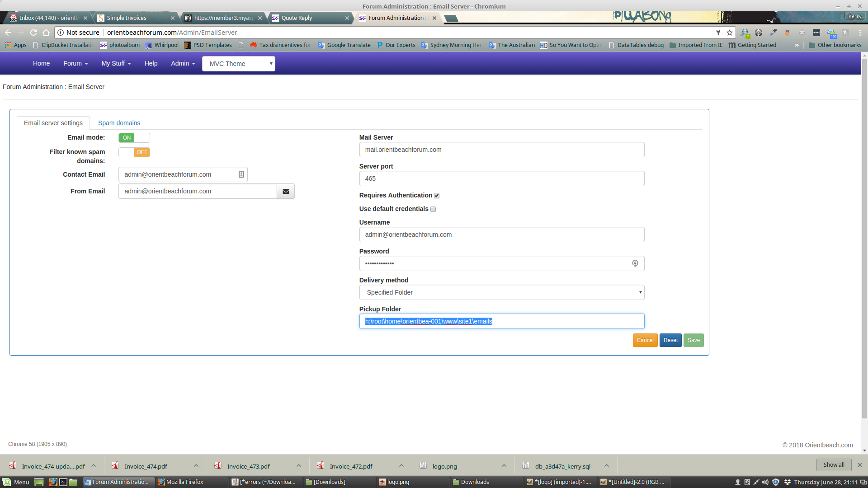This screenshot has height=488, width=868.
Task: Toggle the Filter known spam domains switch
Action: point(134,152)
